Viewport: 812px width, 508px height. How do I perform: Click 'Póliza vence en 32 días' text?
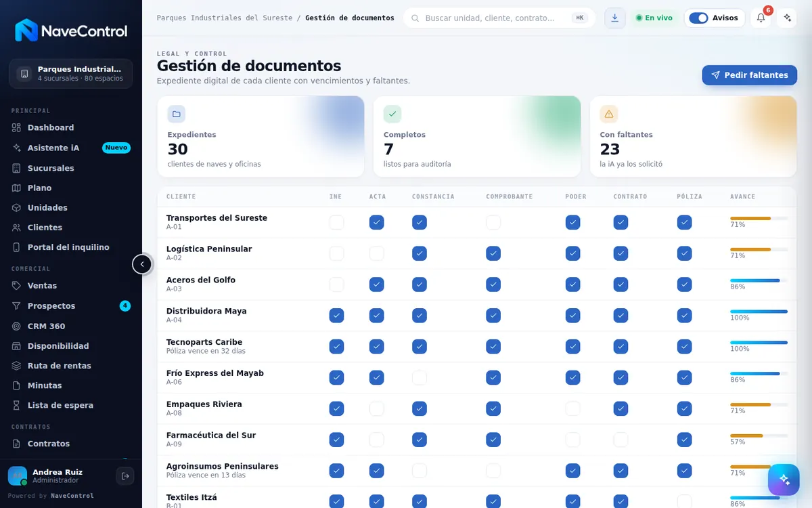click(x=206, y=352)
